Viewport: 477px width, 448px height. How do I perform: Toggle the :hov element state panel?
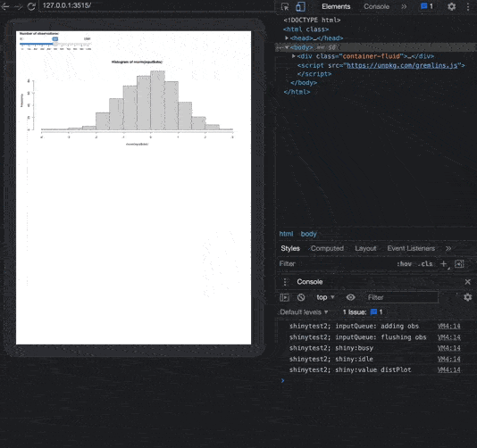point(405,264)
